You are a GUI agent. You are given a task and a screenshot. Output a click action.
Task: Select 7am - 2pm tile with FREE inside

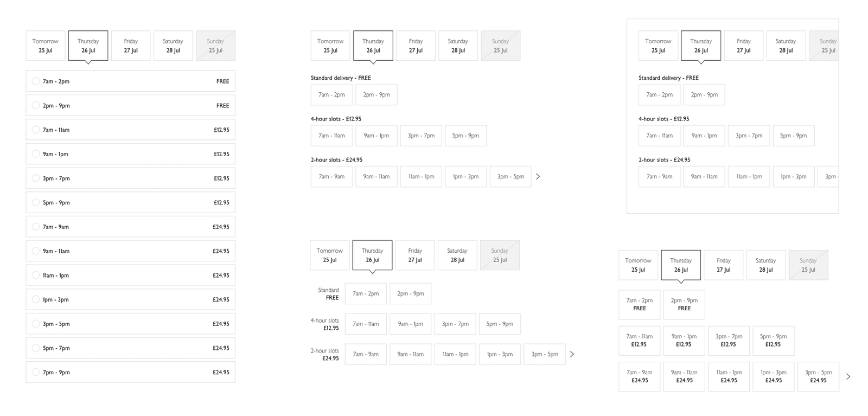[x=640, y=304]
